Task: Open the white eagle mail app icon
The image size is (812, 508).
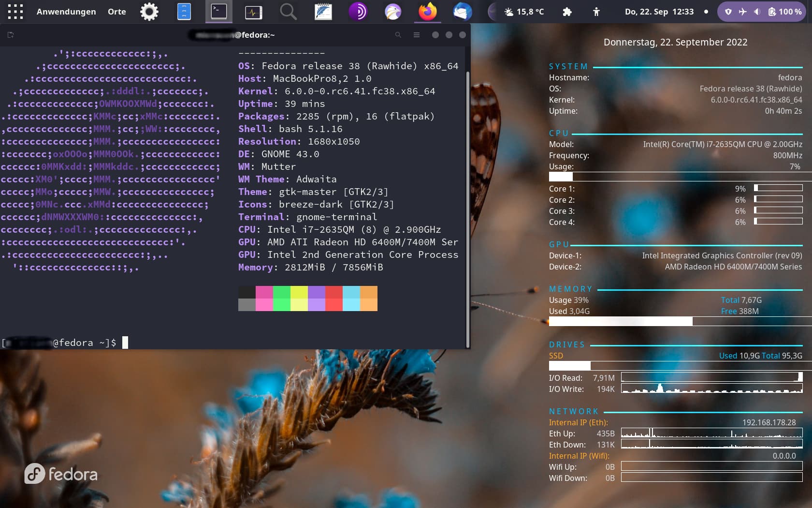Action: (x=393, y=12)
